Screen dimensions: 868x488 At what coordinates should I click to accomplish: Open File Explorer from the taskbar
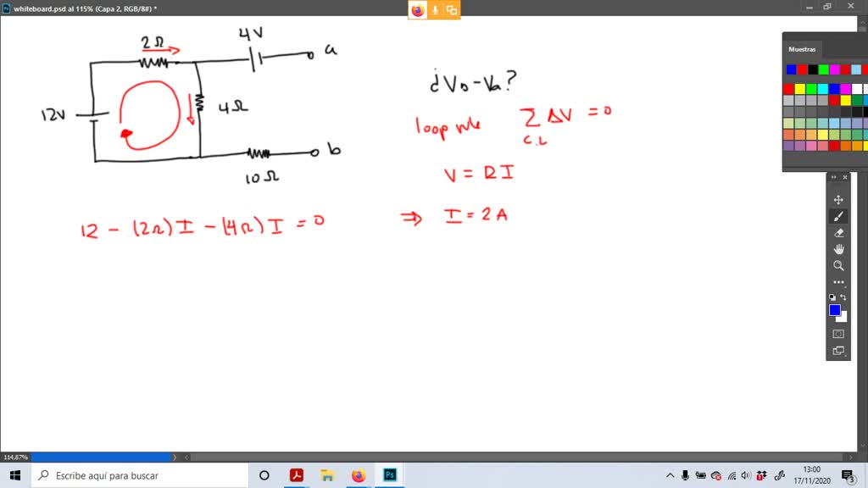pos(327,475)
